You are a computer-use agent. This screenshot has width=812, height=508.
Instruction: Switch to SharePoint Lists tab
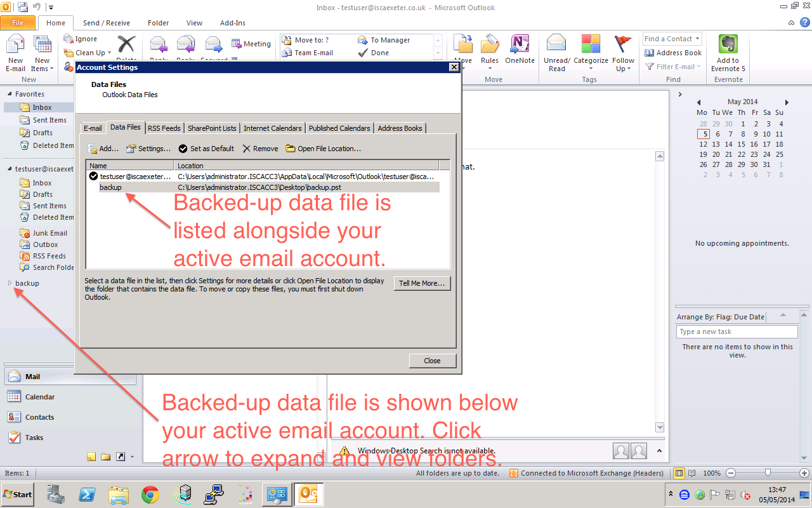pyautogui.click(x=212, y=128)
